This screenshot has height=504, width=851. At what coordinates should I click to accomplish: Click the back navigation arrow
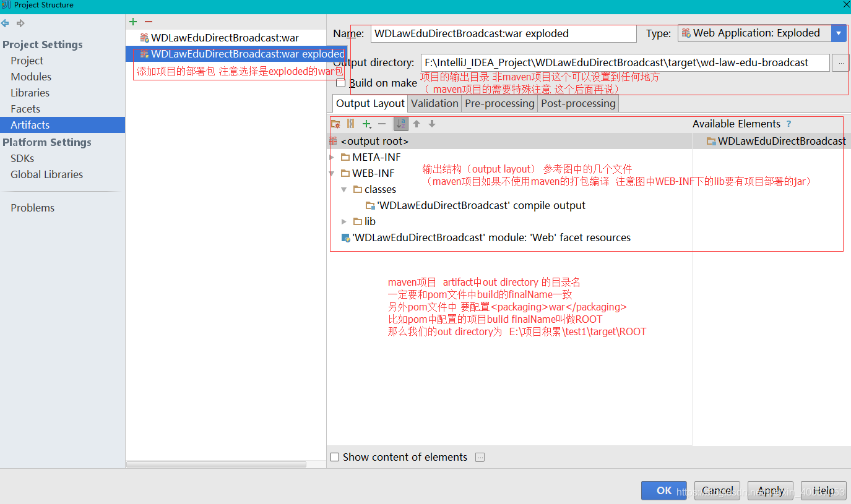5,23
